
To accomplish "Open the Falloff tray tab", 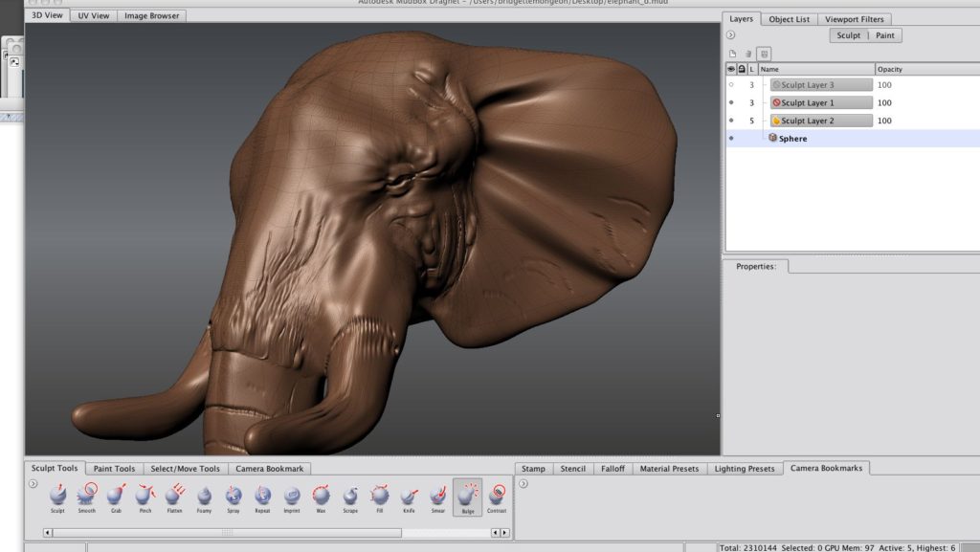I will (x=612, y=469).
